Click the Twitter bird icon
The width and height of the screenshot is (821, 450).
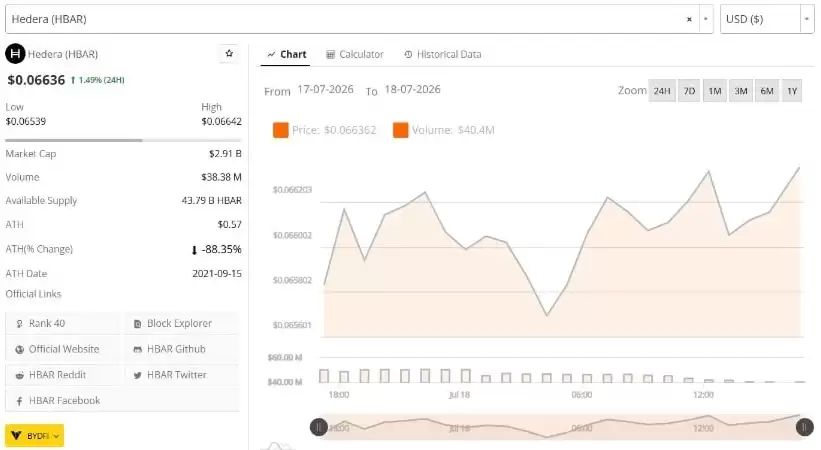137,376
